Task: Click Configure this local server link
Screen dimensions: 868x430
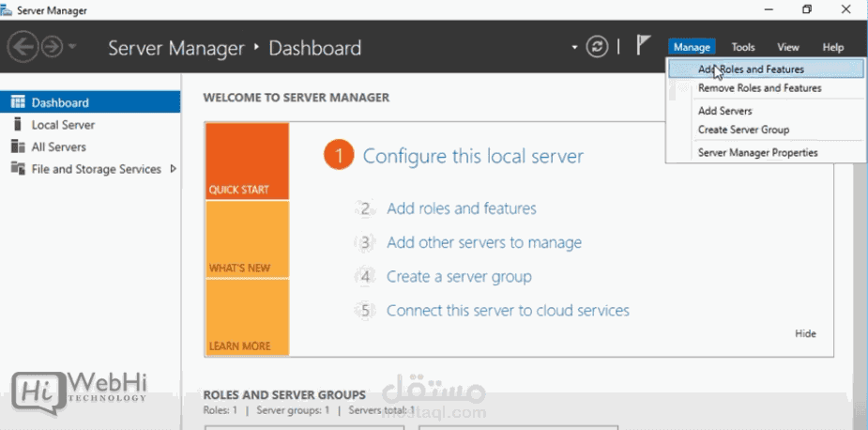Action: (473, 156)
